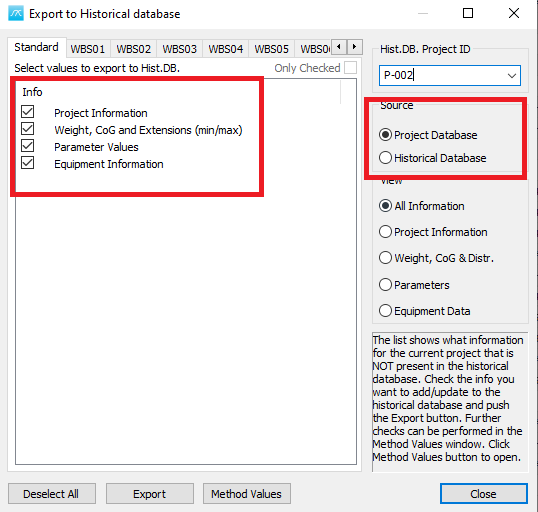Click the app icon in the title bar
Image resolution: width=538 pixels, height=512 pixels.
(16, 13)
